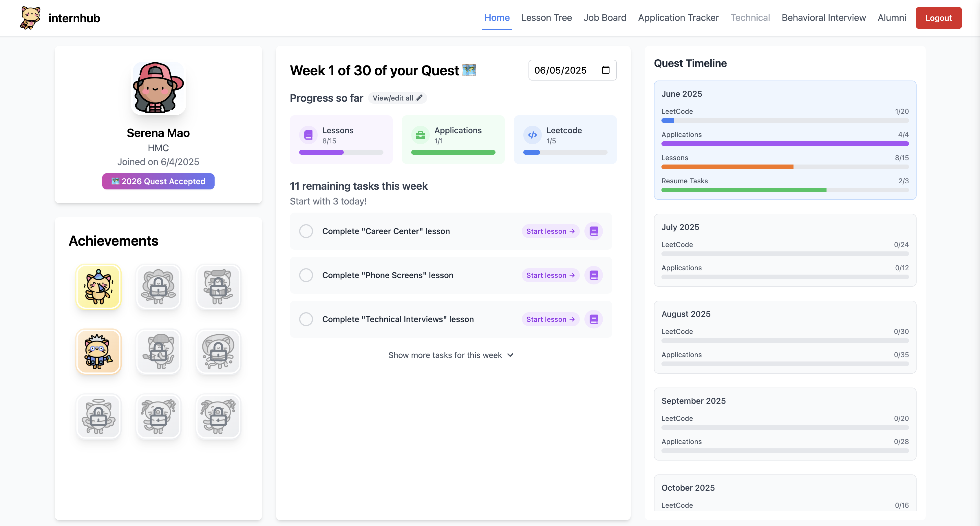Screen dimensions: 980x526
Task: Check off the "Phone Screens" lesson task
Action: [x=306, y=275]
